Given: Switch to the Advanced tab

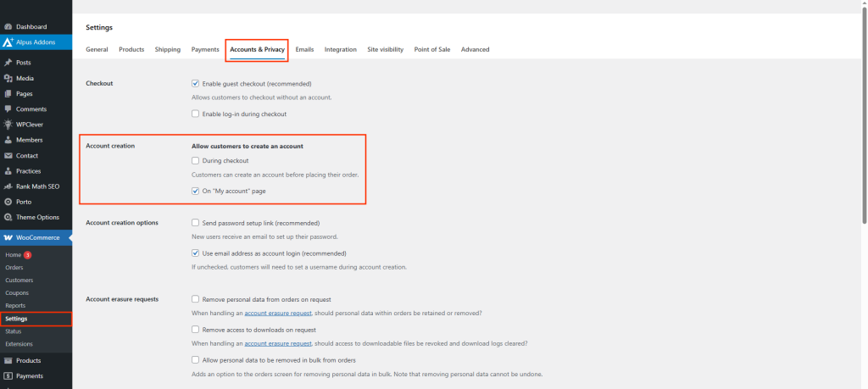Looking at the screenshot, I should point(475,50).
